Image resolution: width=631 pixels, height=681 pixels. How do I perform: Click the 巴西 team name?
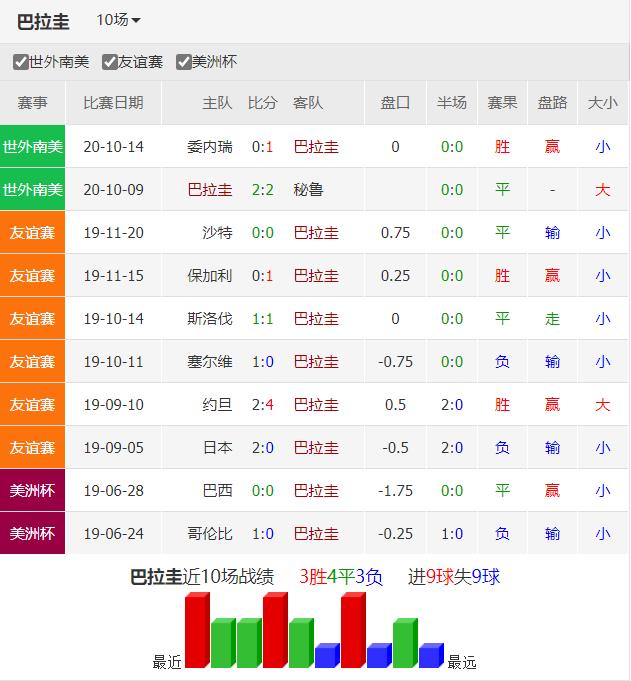217,491
